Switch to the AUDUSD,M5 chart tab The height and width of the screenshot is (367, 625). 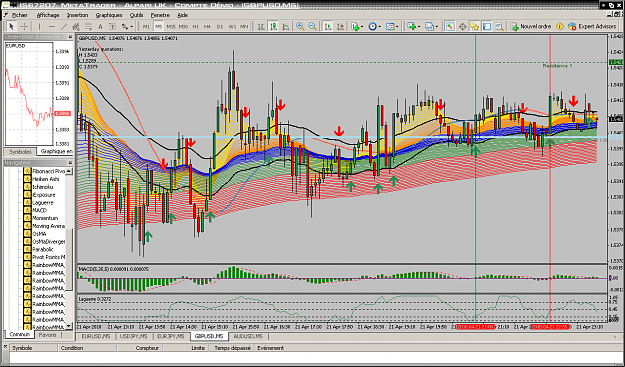tap(248, 336)
